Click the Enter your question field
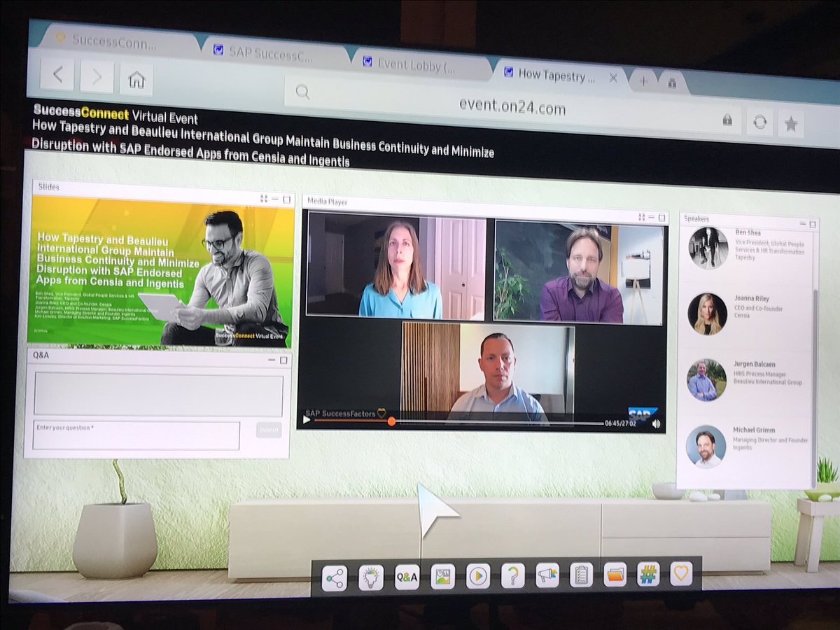 (136, 435)
